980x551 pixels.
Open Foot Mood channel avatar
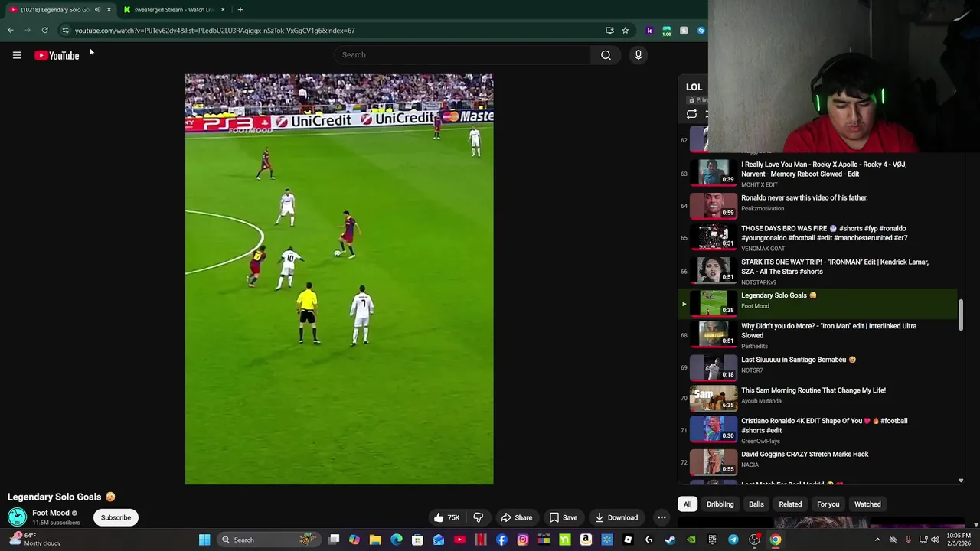tap(17, 517)
